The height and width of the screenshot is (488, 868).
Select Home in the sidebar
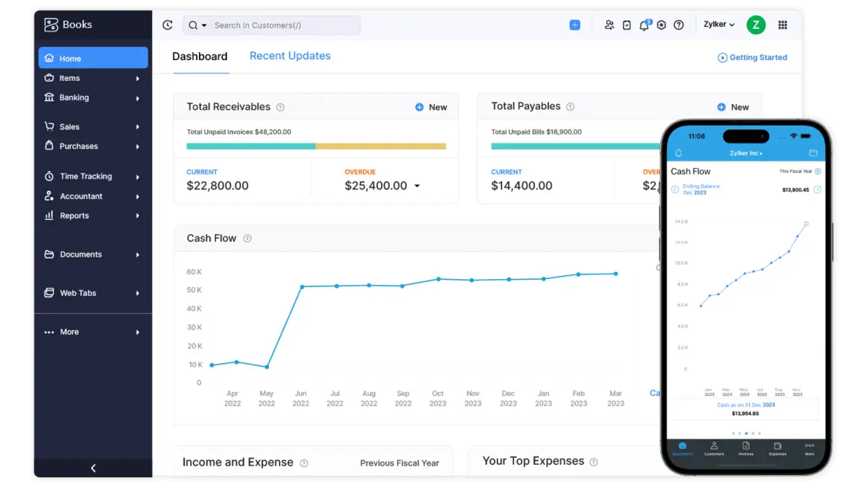point(93,58)
